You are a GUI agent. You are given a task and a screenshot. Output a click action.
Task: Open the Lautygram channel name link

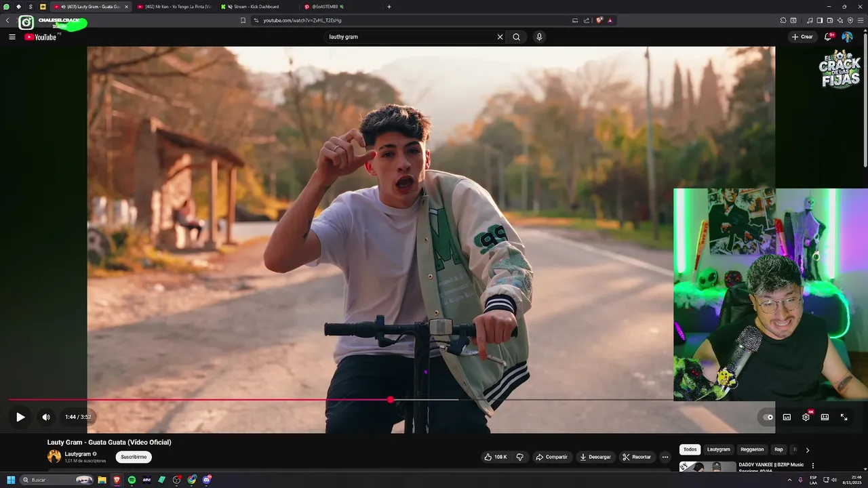78,453
